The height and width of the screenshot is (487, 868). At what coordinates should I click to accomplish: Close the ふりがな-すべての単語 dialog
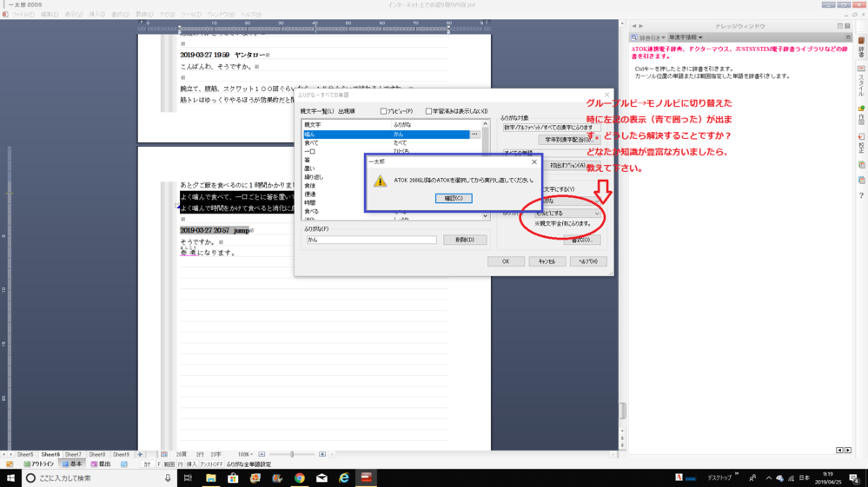tap(606, 95)
